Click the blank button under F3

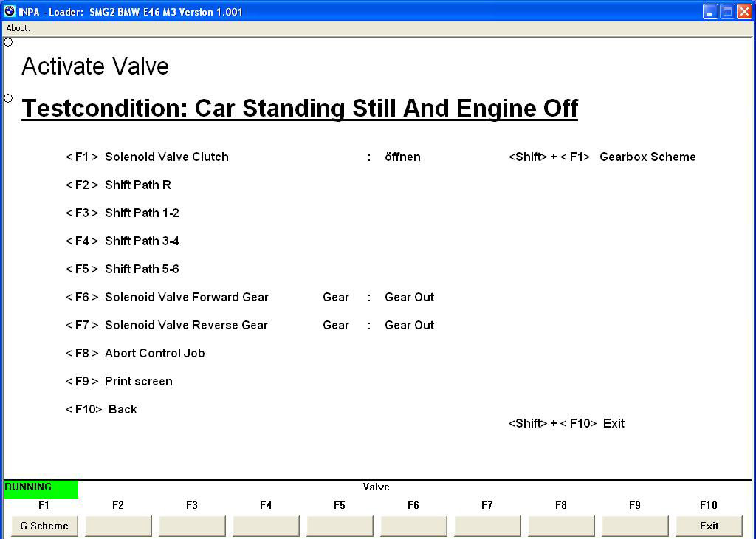192,526
